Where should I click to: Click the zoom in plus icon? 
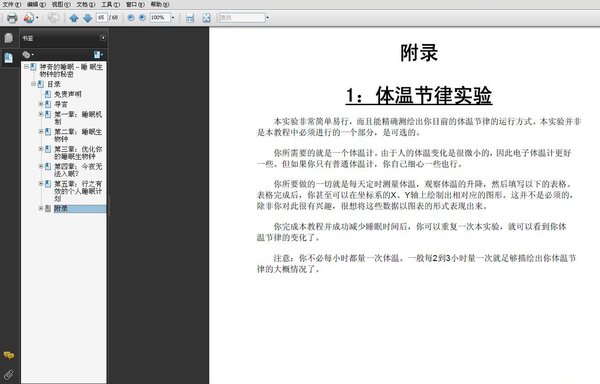point(142,18)
